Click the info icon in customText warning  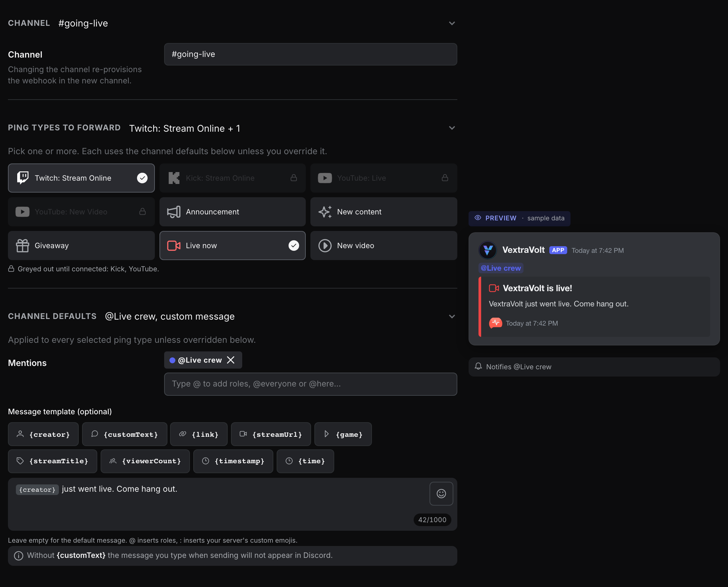(19, 556)
